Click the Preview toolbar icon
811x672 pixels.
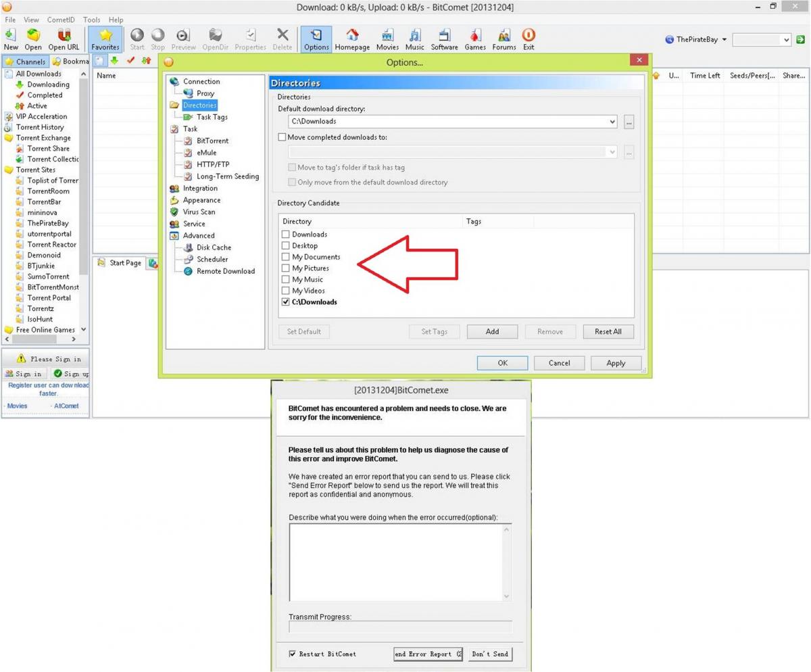tap(183, 39)
